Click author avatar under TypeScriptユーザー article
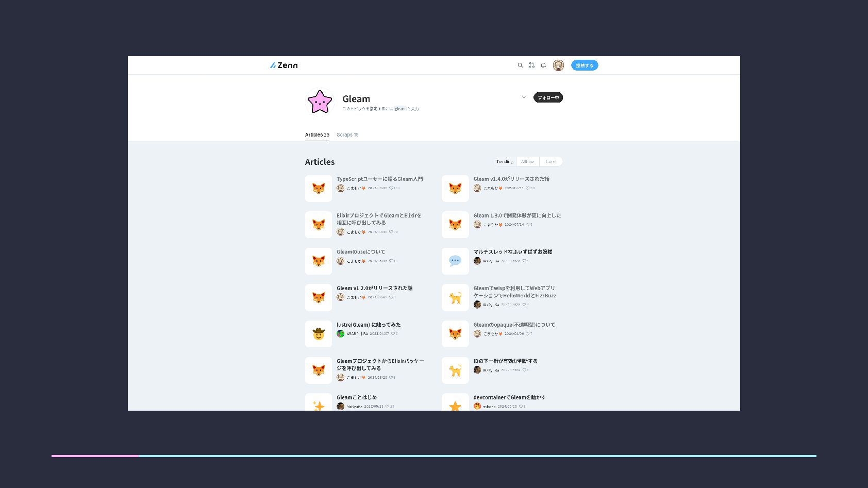 [x=340, y=188]
